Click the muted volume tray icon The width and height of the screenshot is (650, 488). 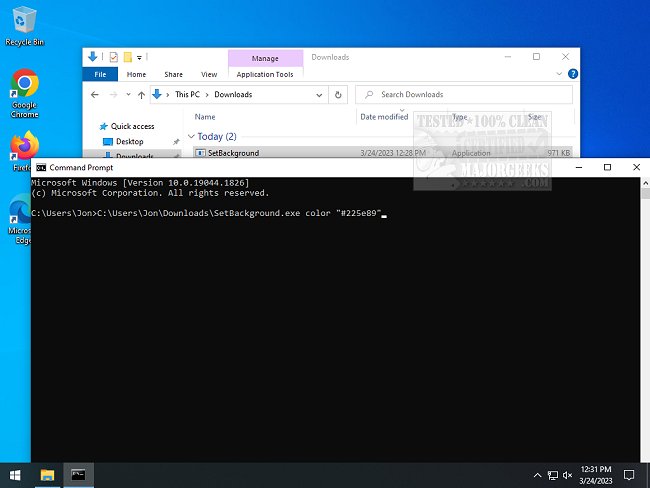pos(567,475)
